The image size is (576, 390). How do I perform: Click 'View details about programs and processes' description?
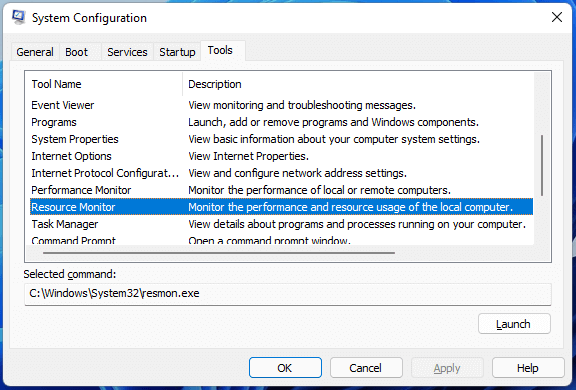(357, 224)
